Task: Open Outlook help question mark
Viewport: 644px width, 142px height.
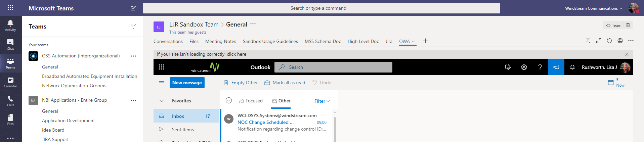Action: [x=540, y=67]
